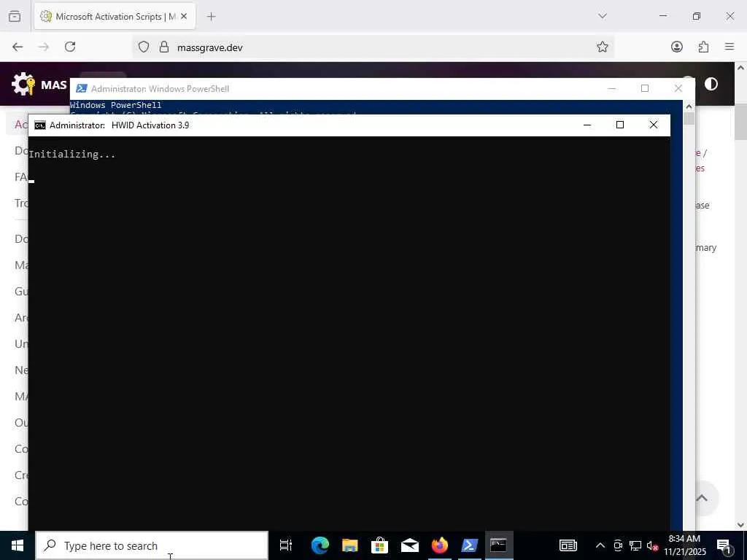The width and height of the screenshot is (747, 560).
Task: Open the Firefox hamburger menu
Action: 729,47
